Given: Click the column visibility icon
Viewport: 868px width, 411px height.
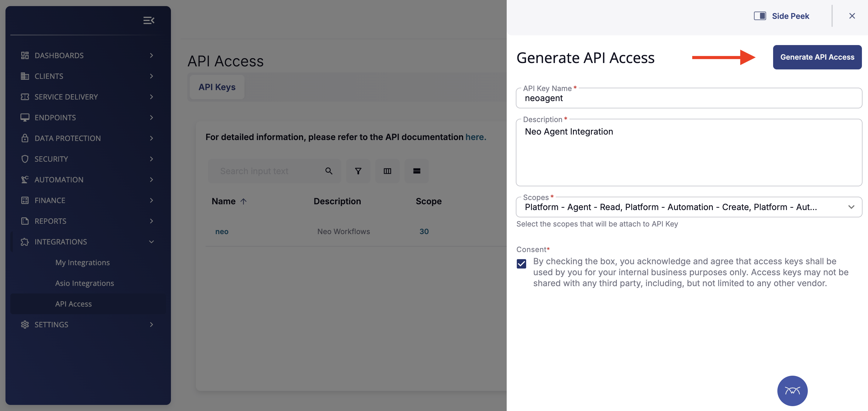Looking at the screenshot, I should (387, 171).
